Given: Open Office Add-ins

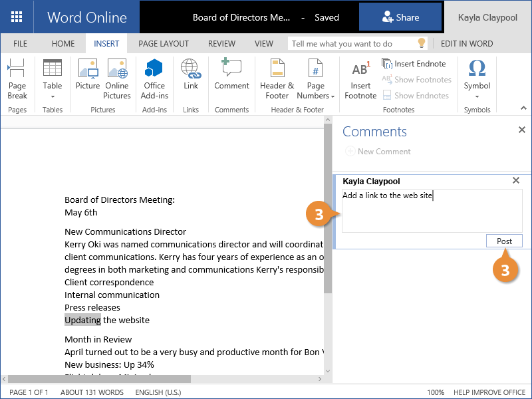Looking at the screenshot, I should pos(154,78).
